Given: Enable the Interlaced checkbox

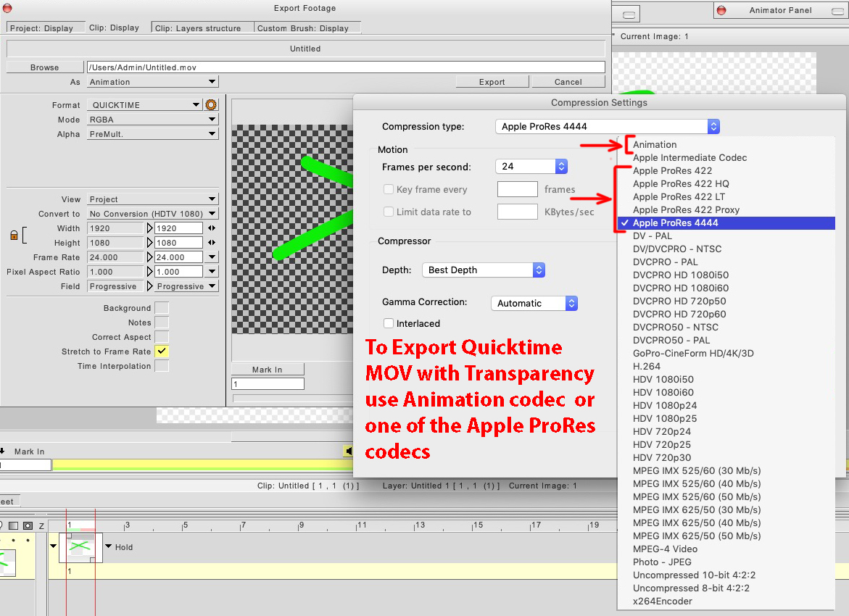Looking at the screenshot, I should (388, 323).
